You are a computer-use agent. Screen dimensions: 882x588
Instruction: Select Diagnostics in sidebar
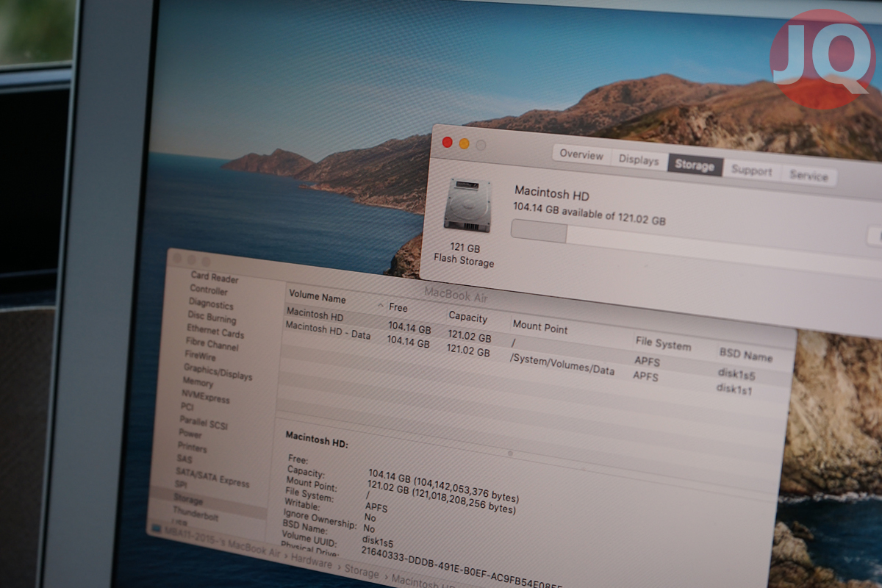coord(211,304)
